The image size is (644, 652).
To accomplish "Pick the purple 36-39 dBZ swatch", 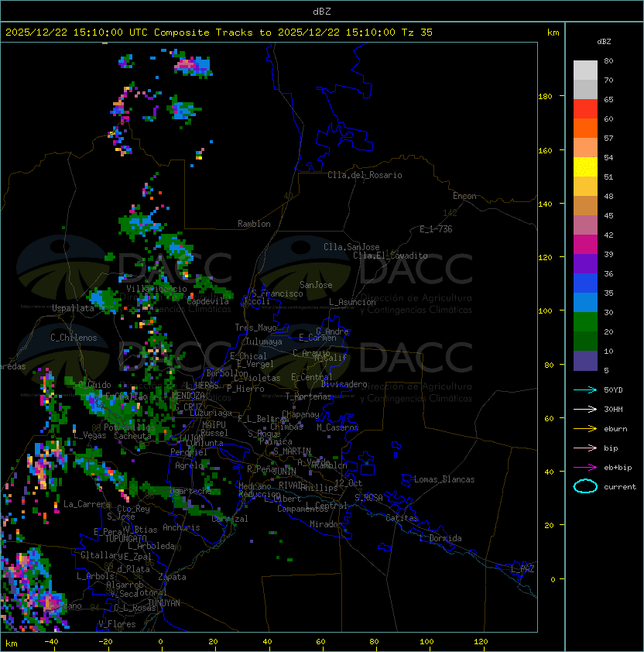I will (585, 263).
